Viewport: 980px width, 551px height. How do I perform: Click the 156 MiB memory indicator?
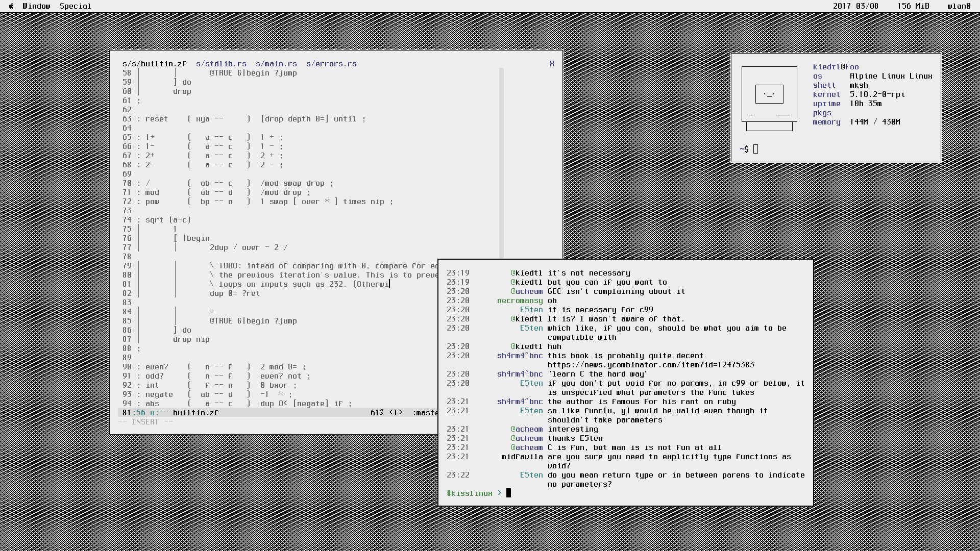click(913, 6)
